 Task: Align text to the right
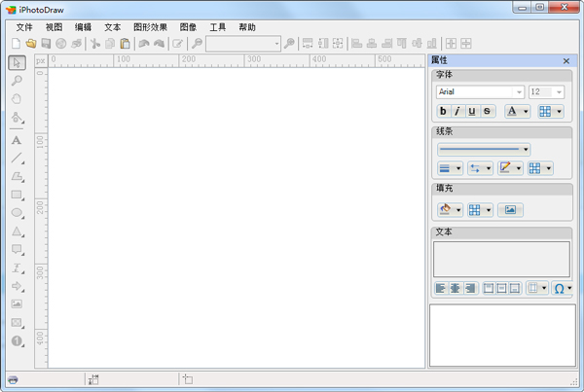point(470,288)
